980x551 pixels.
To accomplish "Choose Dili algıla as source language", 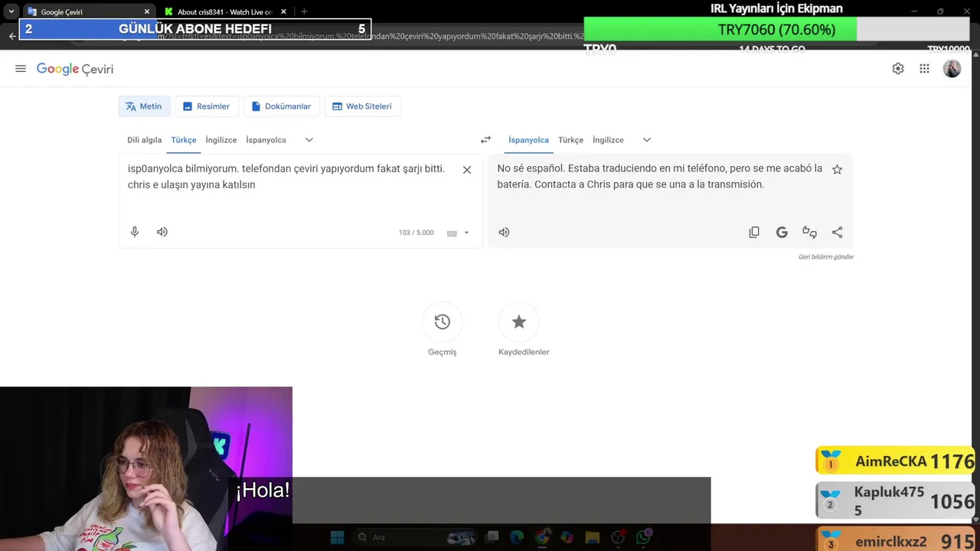I will 144,140.
